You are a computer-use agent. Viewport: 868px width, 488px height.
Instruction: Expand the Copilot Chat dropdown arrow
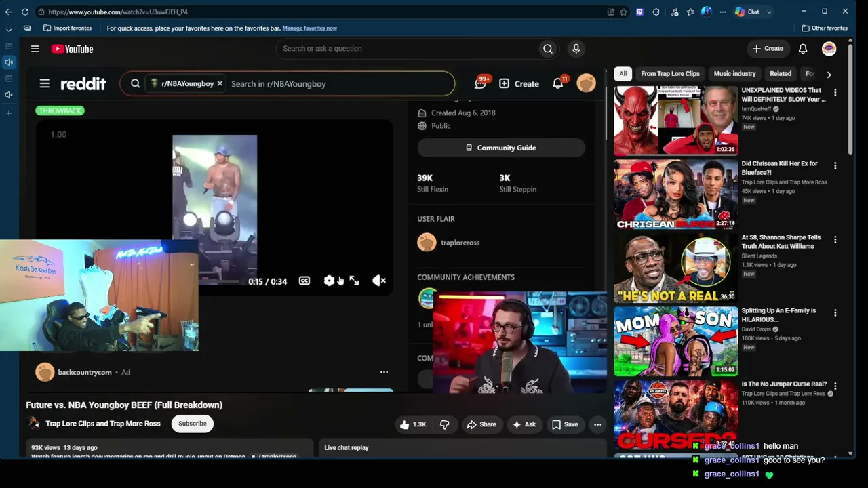pos(769,12)
